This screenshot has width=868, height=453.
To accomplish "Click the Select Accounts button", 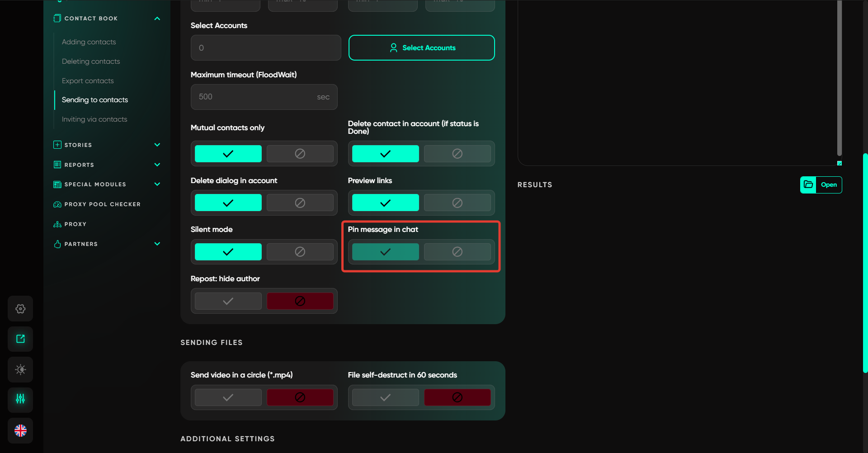I will (x=421, y=48).
